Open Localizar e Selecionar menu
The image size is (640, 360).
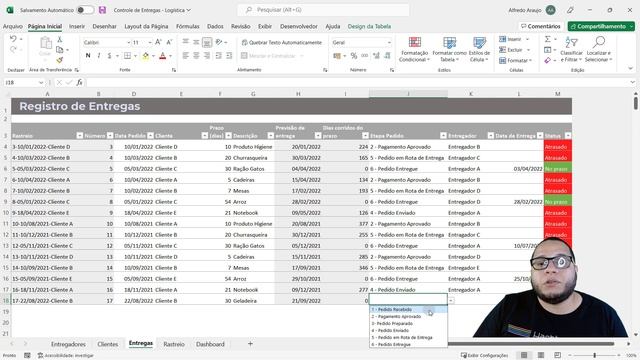(598, 49)
